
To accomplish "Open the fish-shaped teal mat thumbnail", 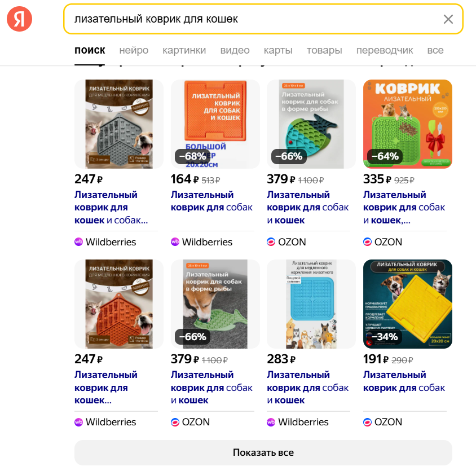I will pos(311,124).
